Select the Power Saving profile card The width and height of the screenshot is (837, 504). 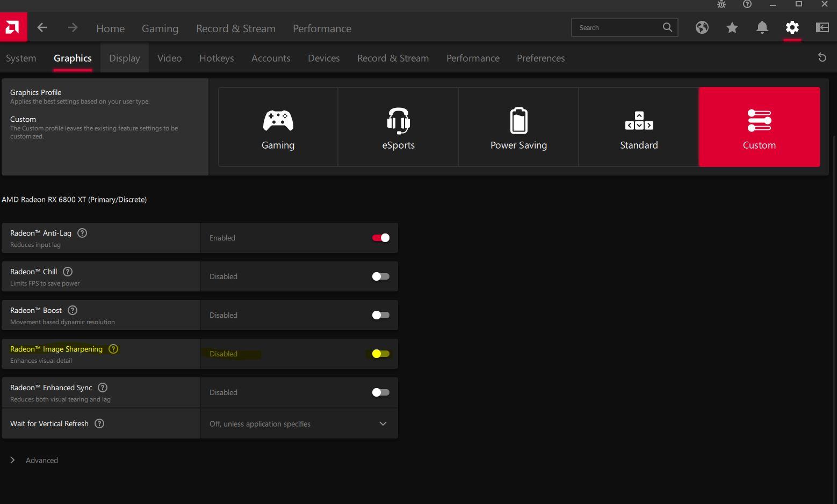(x=518, y=127)
